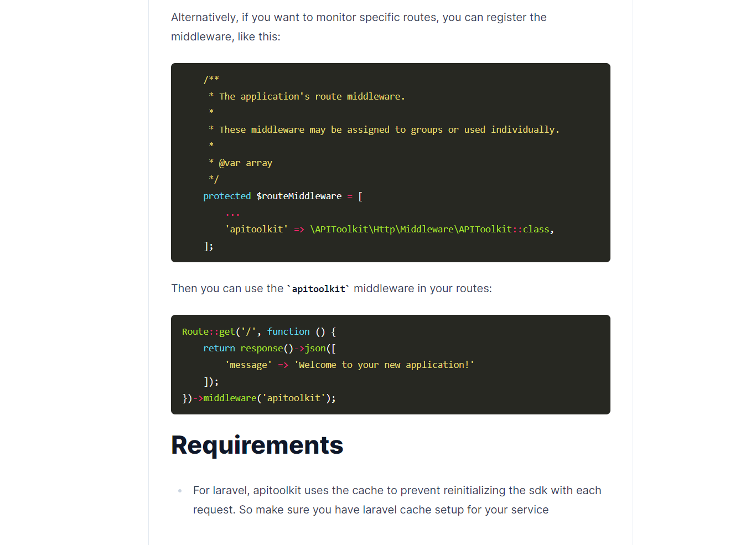Select the inline `apitoolkit` code reference
The image size is (756, 545).
[x=319, y=288]
